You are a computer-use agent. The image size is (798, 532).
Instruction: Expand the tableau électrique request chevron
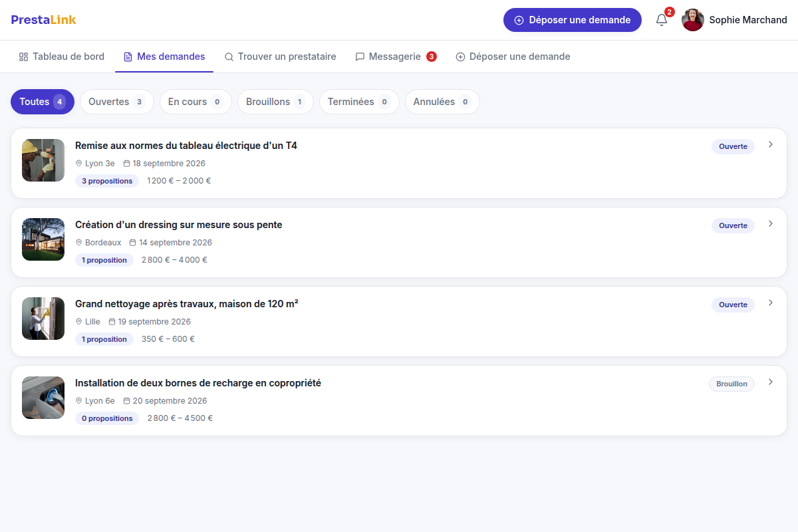(x=771, y=144)
